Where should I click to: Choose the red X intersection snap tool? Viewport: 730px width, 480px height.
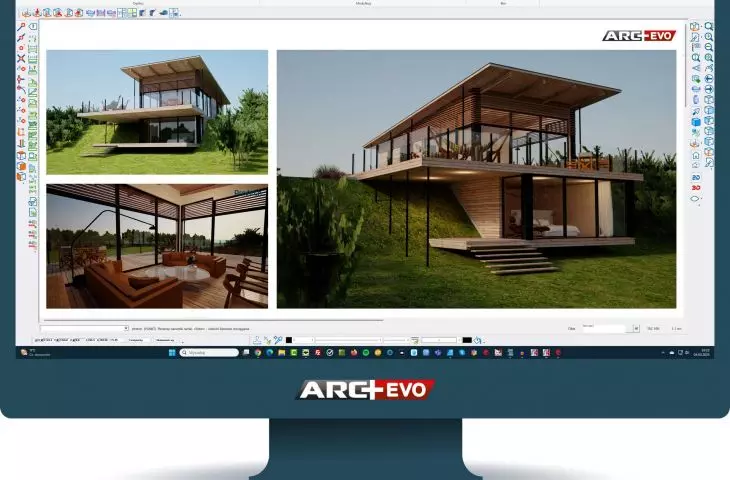click(x=21, y=58)
